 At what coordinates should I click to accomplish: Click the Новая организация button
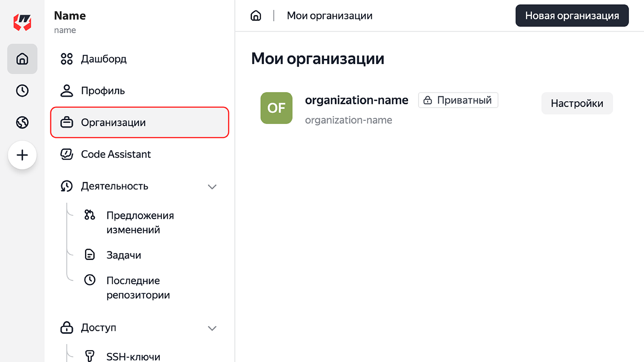point(572,15)
